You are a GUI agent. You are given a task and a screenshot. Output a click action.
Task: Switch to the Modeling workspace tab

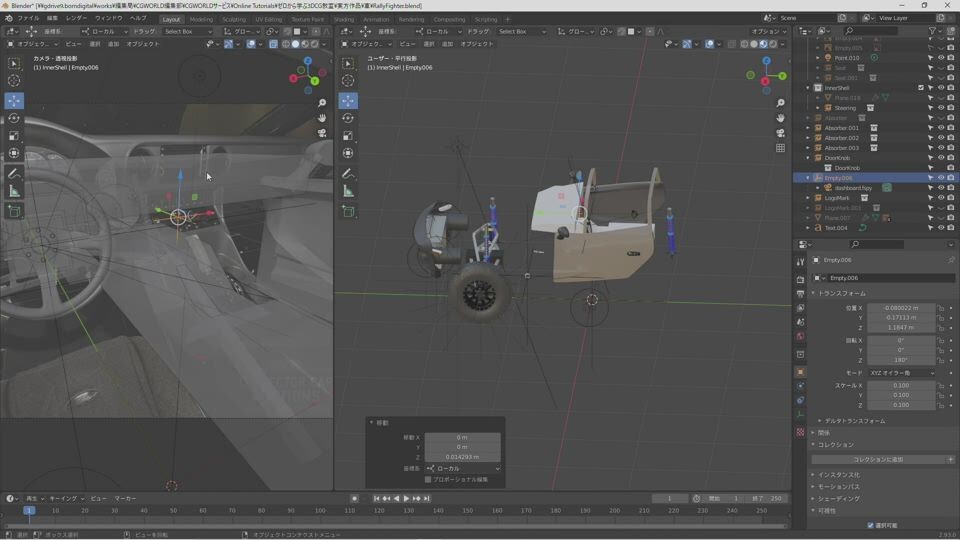click(201, 19)
